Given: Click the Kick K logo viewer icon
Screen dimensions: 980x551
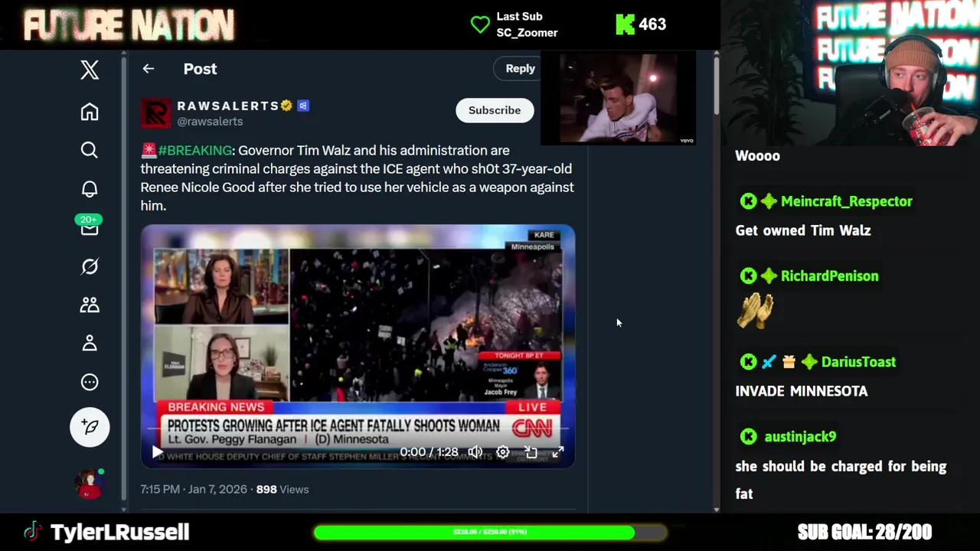Looking at the screenshot, I should (x=625, y=24).
